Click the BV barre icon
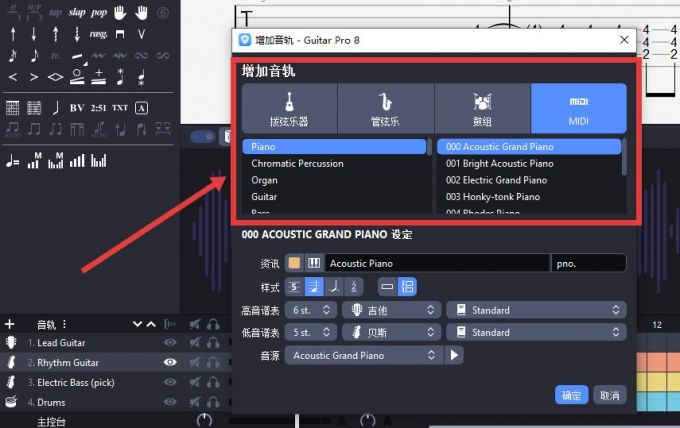 (77, 108)
